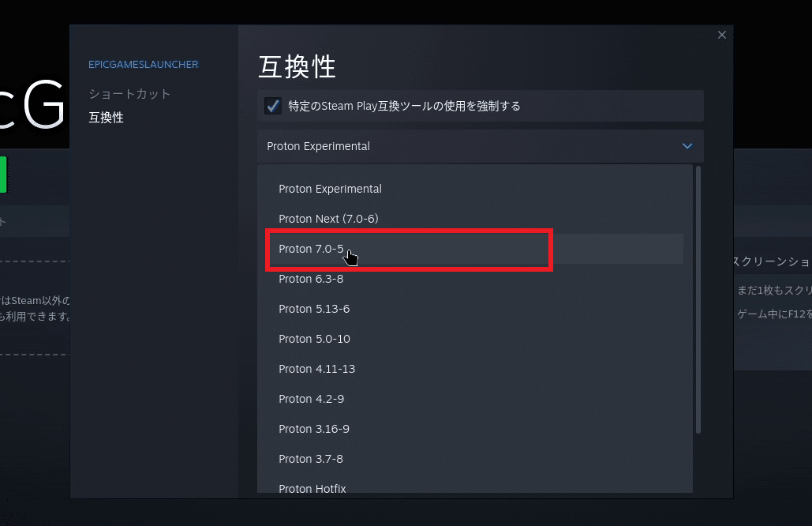Viewport: 812px width, 526px height.
Task: Click the green play button behind dialog
Action: (x=3, y=175)
